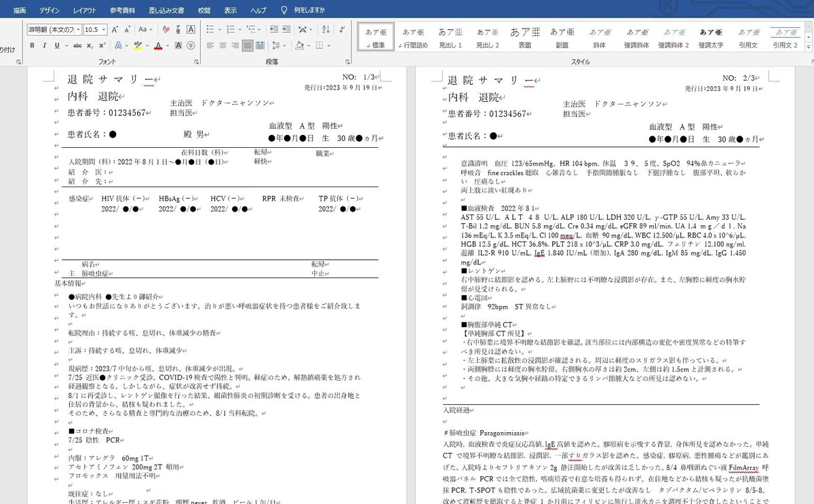This screenshot has height=504, width=814.
Task: Apply the 表題 style
Action: pyautogui.click(x=524, y=37)
